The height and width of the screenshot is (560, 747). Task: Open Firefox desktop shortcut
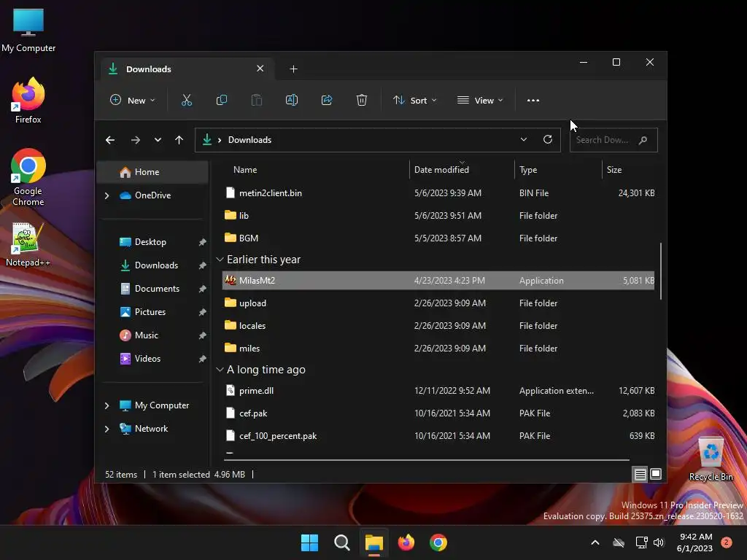[28, 101]
